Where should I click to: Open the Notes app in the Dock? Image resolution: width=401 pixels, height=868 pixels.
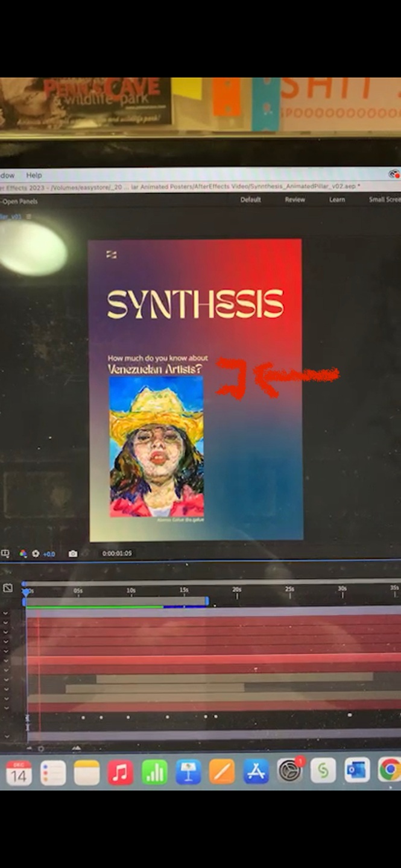click(87, 773)
